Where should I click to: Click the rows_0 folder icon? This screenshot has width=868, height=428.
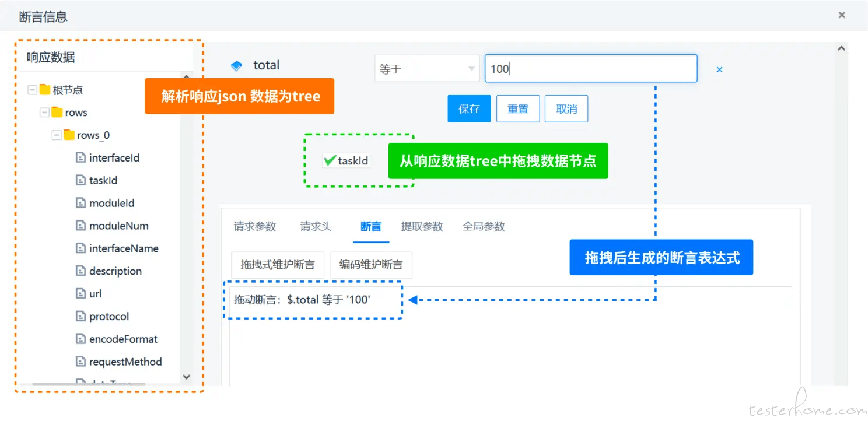tap(69, 135)
